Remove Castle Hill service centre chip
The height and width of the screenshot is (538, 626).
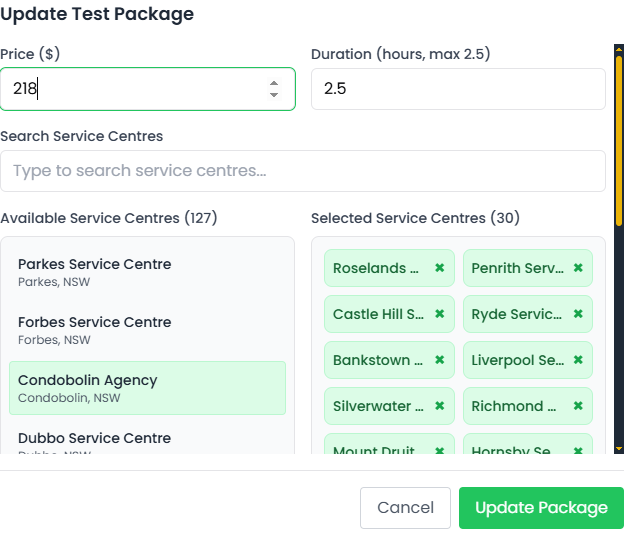coord(439,314)
